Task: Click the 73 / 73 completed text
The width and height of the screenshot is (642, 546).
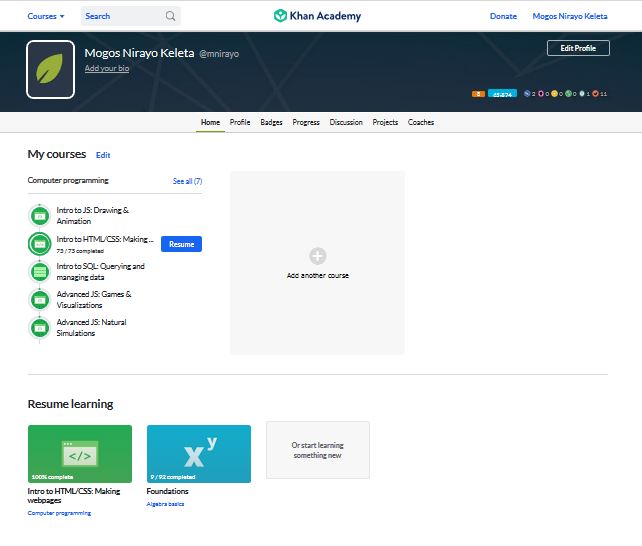Action: 80,251
